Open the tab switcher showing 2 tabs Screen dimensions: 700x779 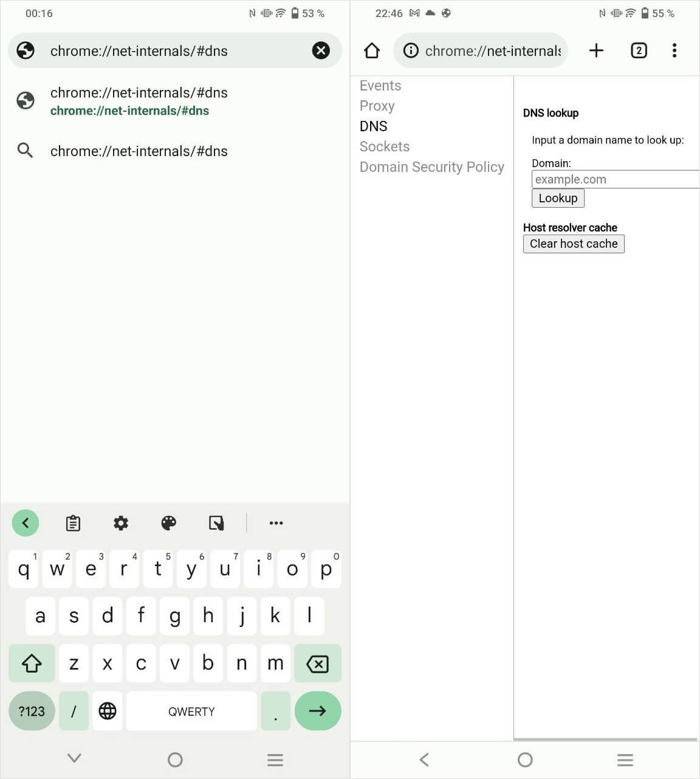coord(639,50)
